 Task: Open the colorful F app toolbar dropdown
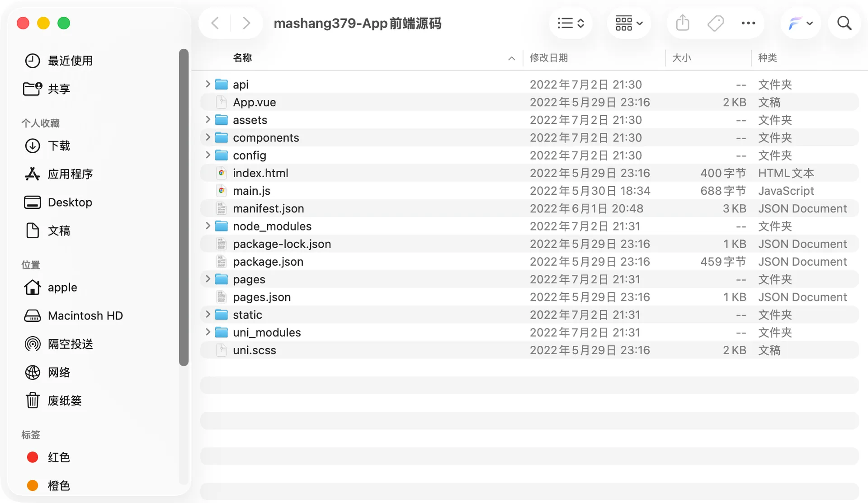[801, 23]
